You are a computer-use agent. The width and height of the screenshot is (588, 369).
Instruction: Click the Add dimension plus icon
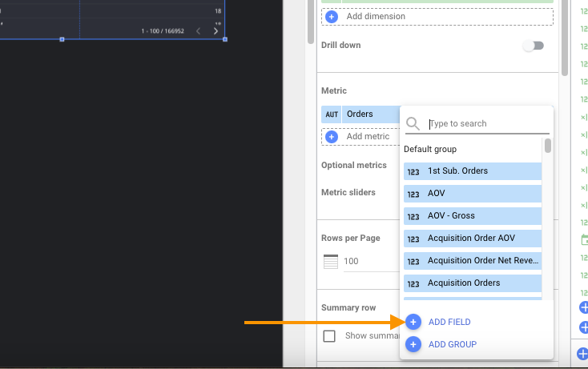point(332,17)
